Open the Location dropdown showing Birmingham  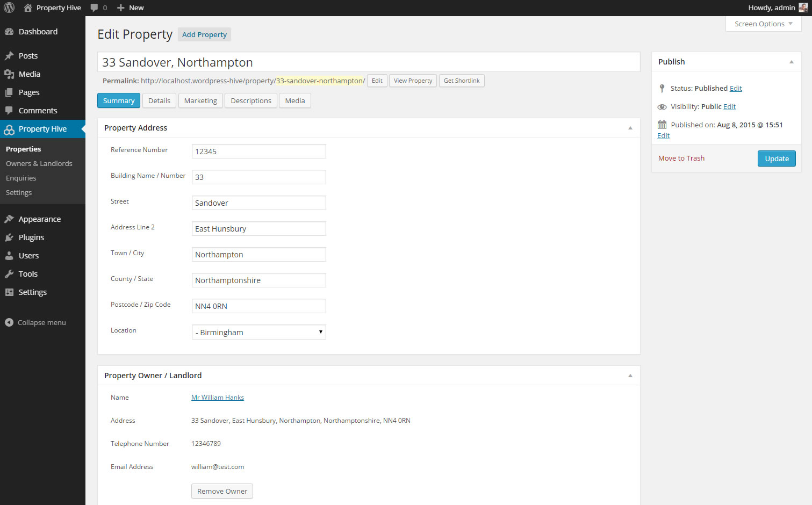258,332
